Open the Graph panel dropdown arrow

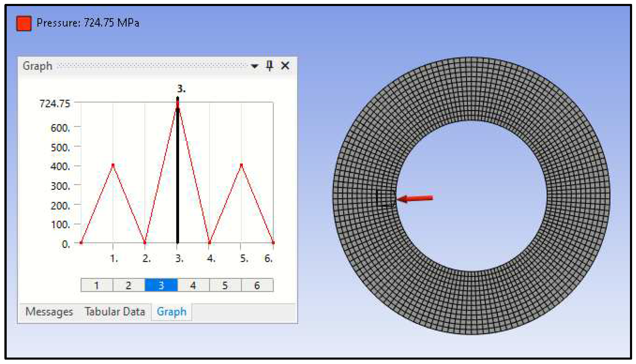pos(254,66)
